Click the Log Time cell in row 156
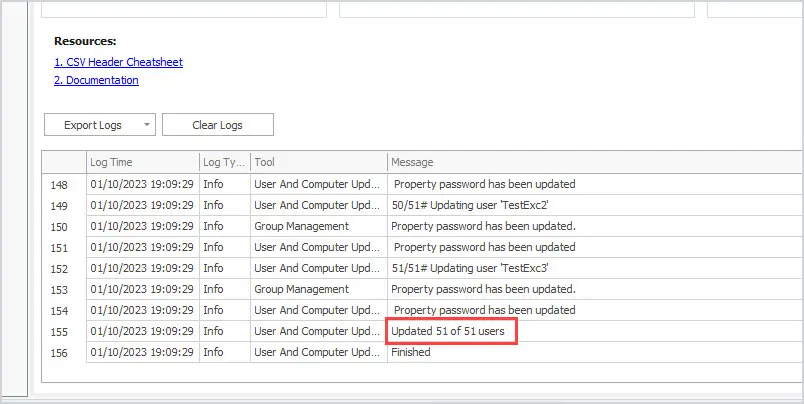Image resolution: width=804 pixels, height=404 pixels. (143, 352)
